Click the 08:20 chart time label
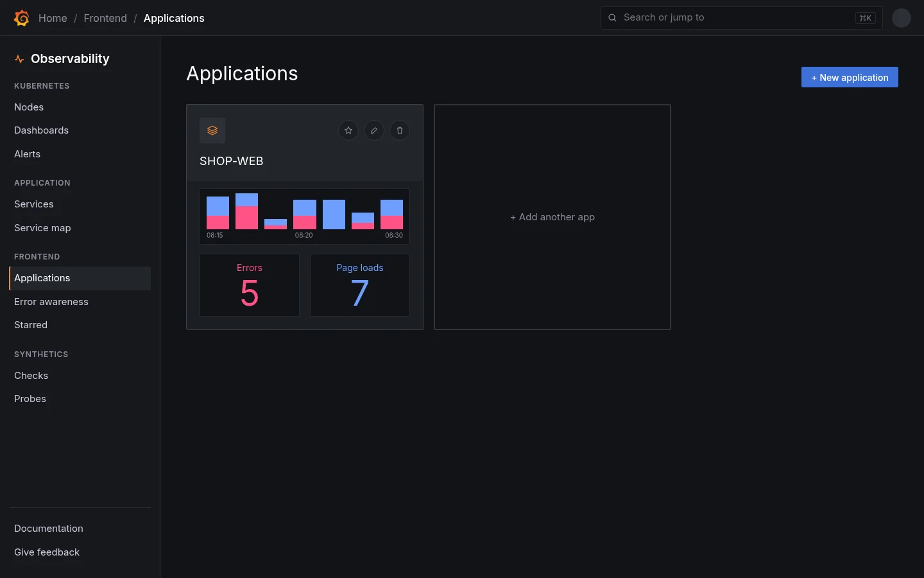Viewport: 924px width, 578px height. [304, 236]
